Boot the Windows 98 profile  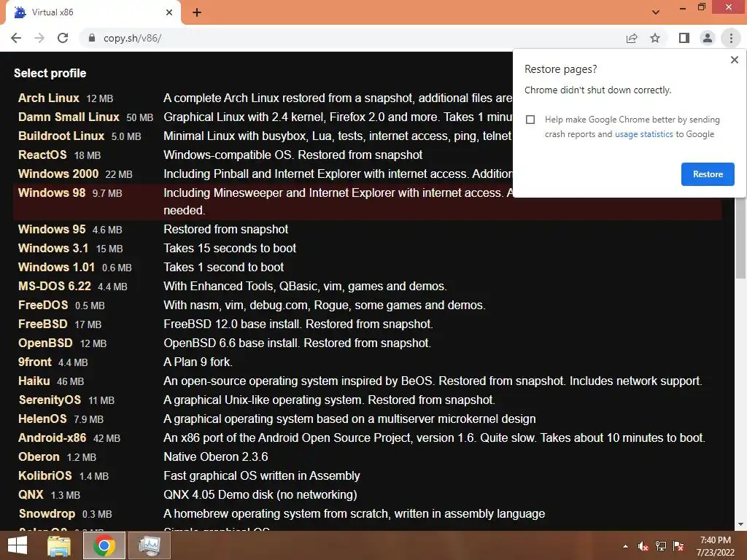click(x=52, y=192)
